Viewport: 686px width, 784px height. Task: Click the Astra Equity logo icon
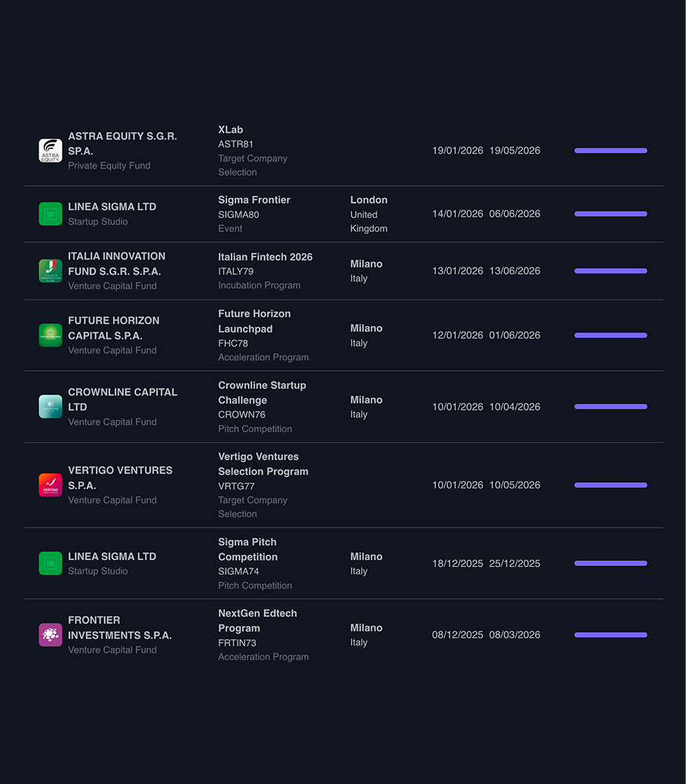coord(50,151)
